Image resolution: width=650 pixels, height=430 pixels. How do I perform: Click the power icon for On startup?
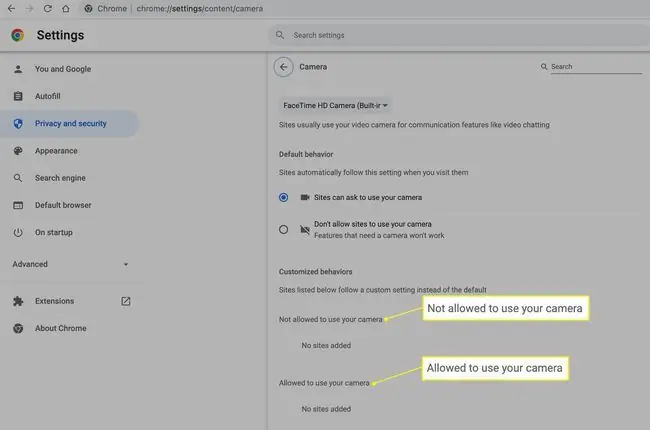tap(18, 233)
